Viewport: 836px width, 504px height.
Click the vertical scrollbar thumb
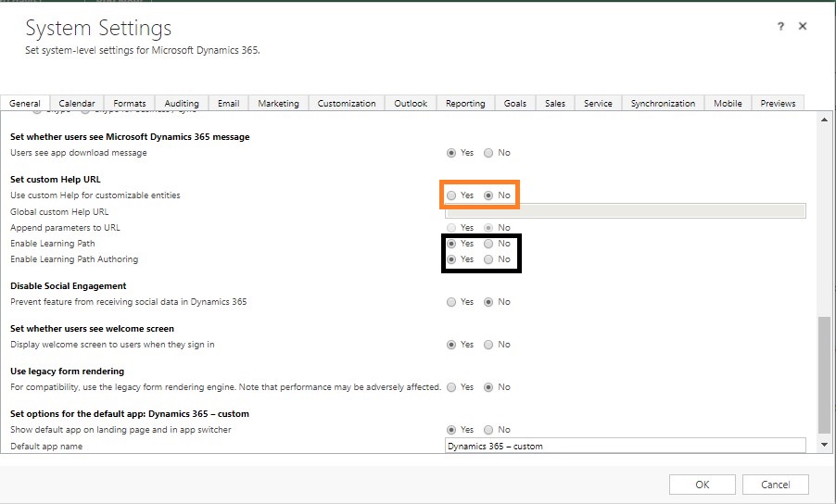coord(824,375)
